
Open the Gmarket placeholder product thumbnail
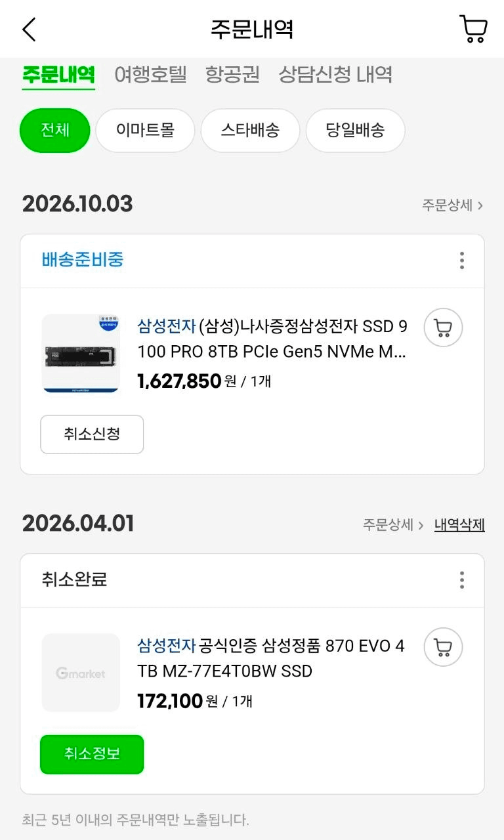pyautogui.click(x=81, y=673)
